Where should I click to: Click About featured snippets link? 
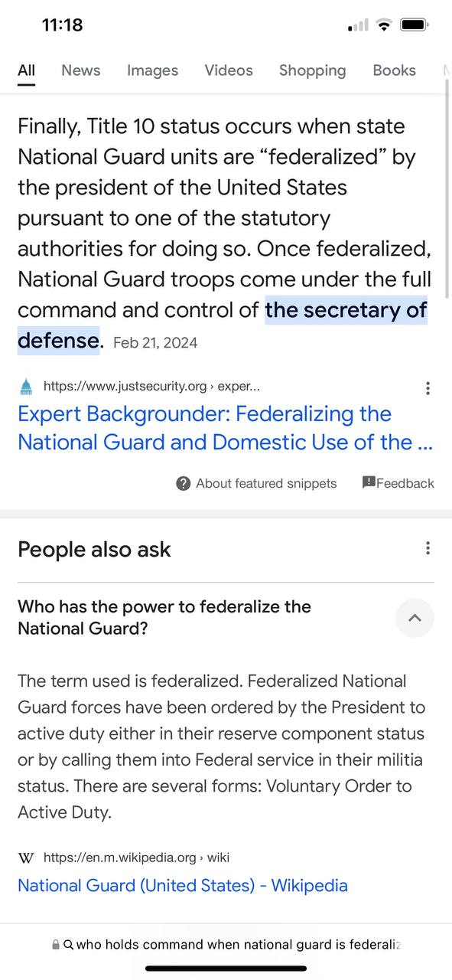pyautogui.click(x=266, y=483)
